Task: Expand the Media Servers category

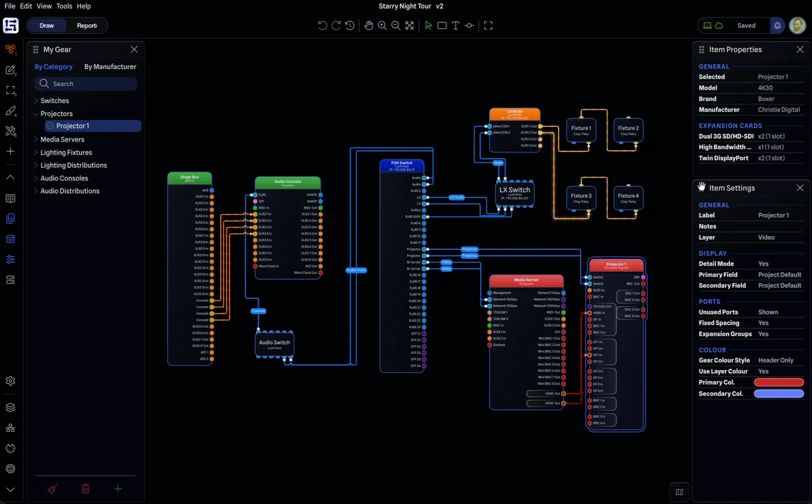Action: click(36, 139)
